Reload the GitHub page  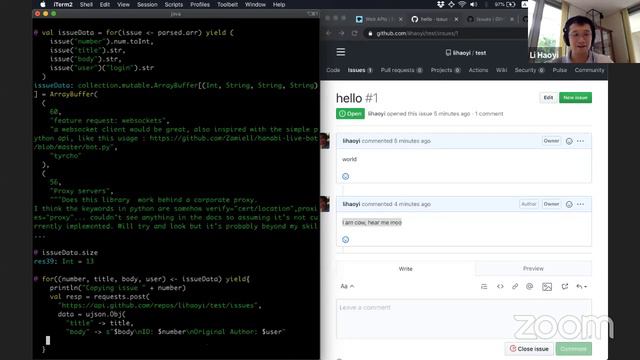(x=354, y=33)
